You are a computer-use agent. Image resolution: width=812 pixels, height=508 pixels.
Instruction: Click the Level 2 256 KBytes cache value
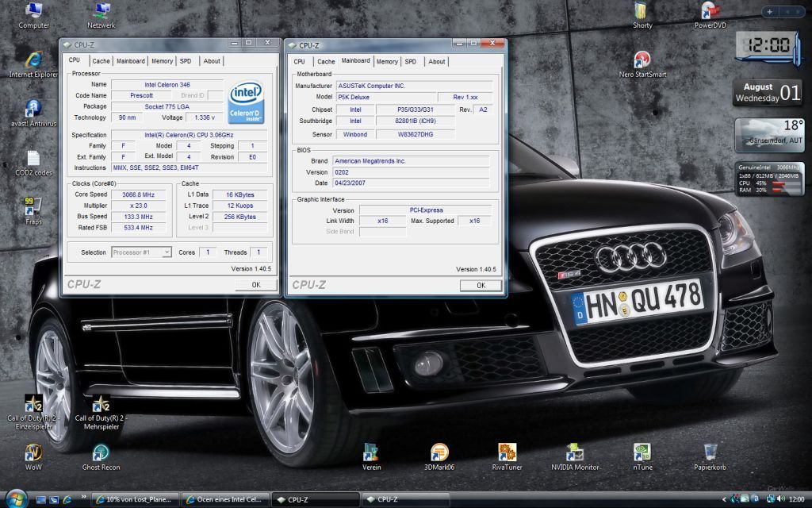point(239,217)
